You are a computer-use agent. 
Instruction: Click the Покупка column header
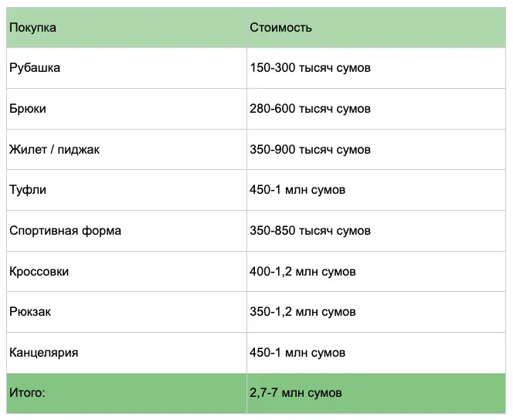pos(126,28)
